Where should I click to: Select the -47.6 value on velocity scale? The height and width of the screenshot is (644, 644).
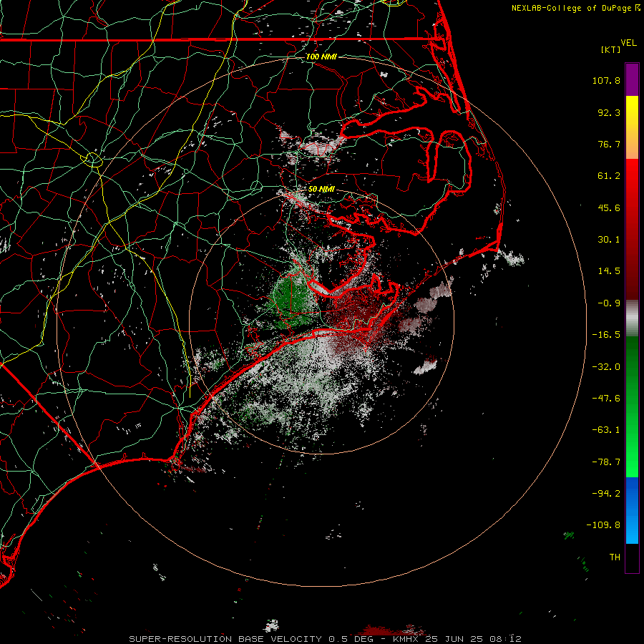click(x=606, y=399)
